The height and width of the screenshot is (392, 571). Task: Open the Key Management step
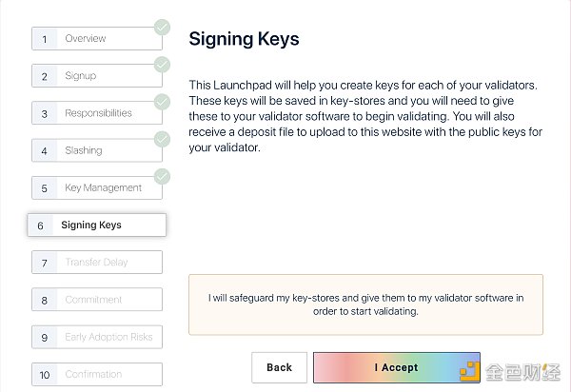97,187
